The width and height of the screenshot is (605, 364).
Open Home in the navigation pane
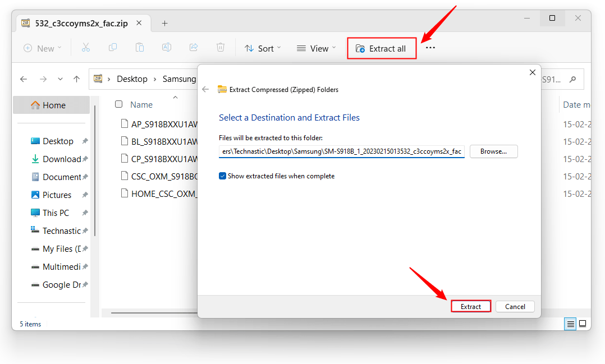[x=54, y=105]
